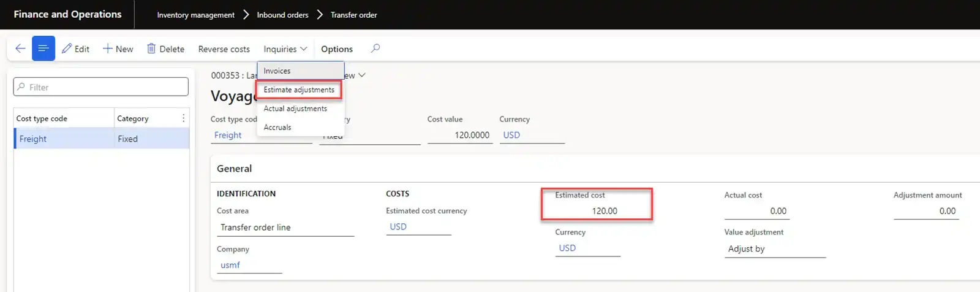
Task: Select Estimate adjustments from the menu
Action: click(299, 90)
